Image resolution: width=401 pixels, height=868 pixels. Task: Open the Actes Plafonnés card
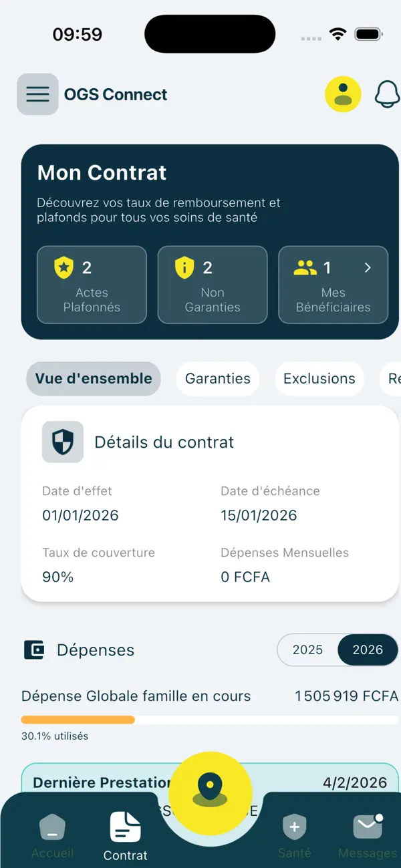(x=92, y=285)
